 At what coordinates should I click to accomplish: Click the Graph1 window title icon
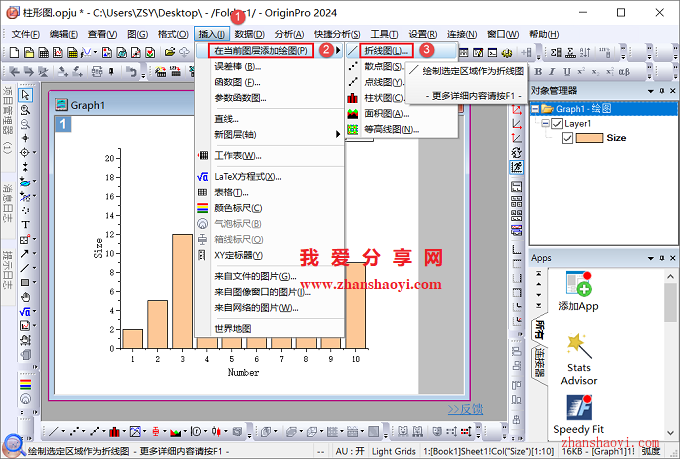[62, 105]
